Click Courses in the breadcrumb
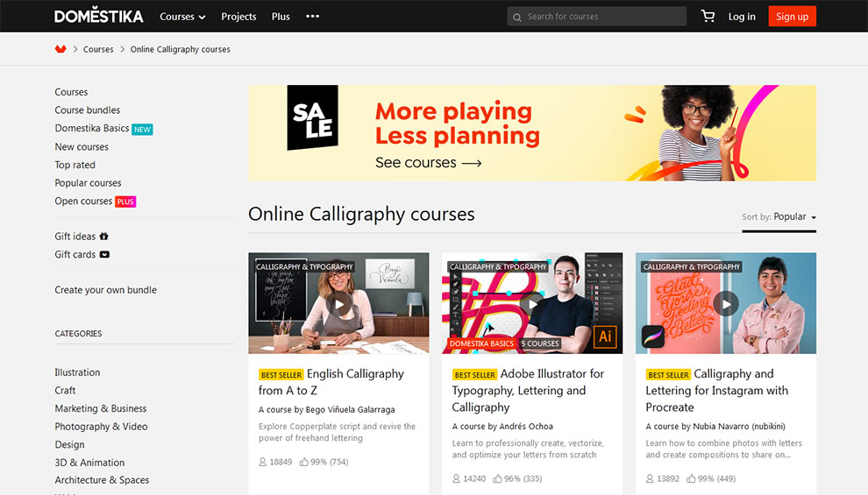 click(x=98, y=49)
